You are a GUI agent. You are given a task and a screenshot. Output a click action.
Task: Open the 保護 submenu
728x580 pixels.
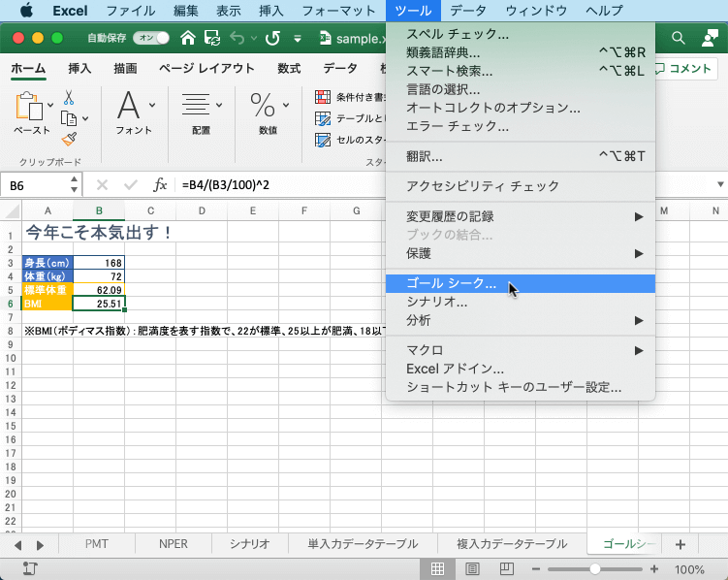point(520,253)
